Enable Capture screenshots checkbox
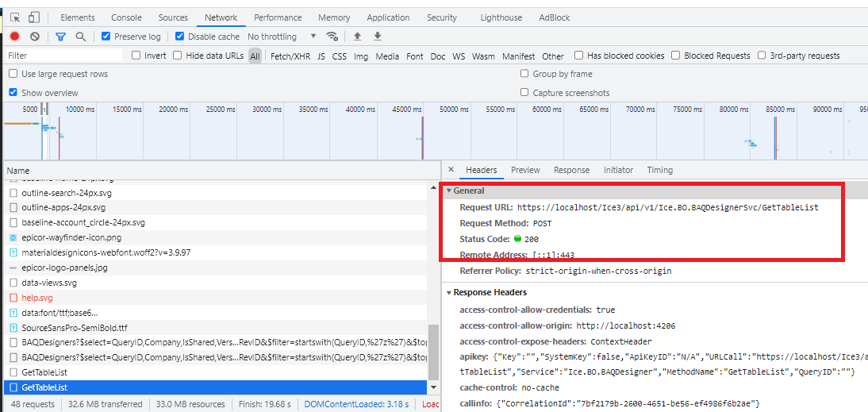The width and height of the screenshot is (868, 412). pos(524,92)
